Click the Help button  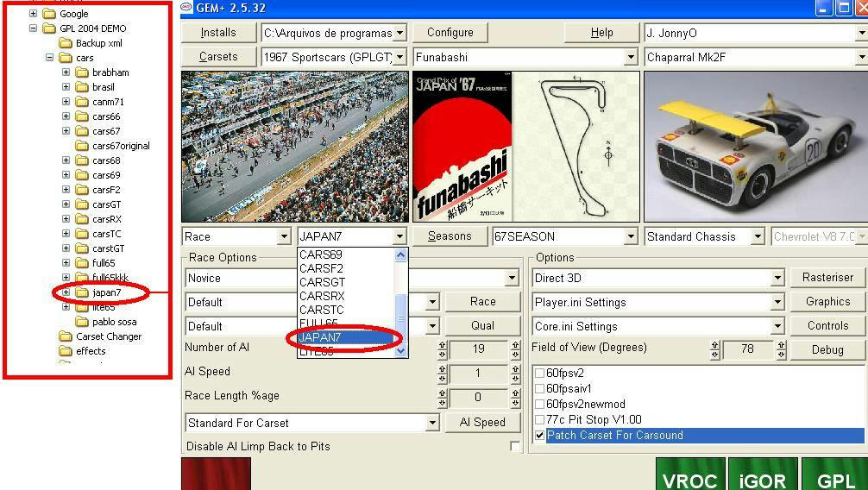(601, 33)
